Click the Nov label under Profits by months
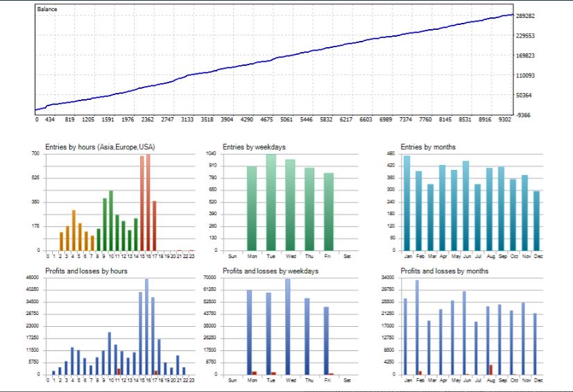Image resolution: width=573 pixels, height=392 pixels. tap(527, 380)
